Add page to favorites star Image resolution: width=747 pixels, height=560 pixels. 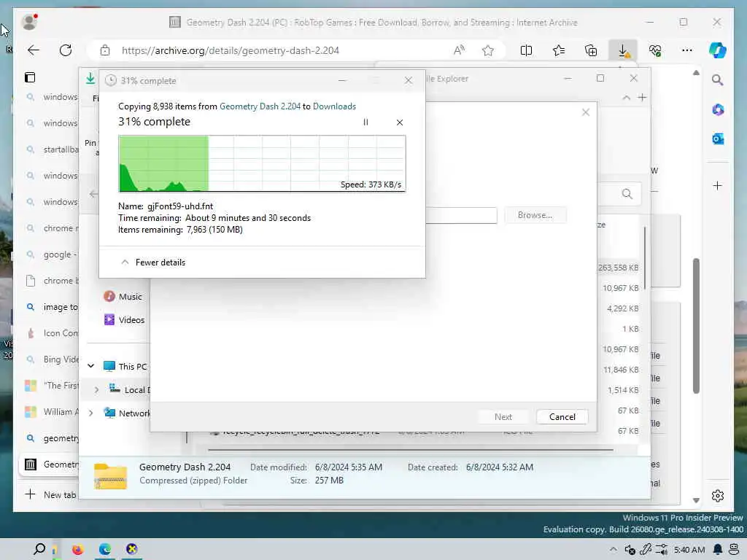(487, 50)
